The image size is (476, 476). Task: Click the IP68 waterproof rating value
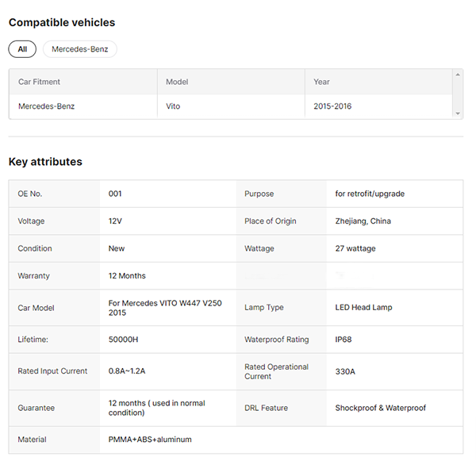click(x=344, y=340)
